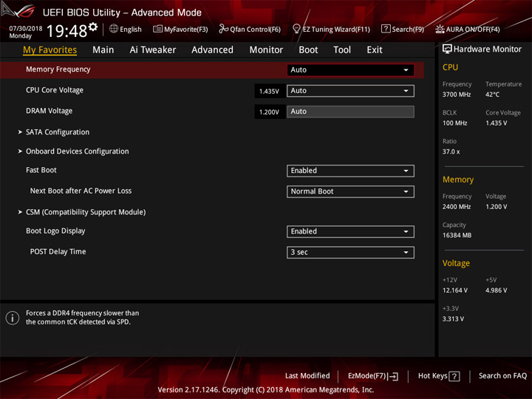Click the settings gear next to the clock
The width and height of the screenshot is (532, 399).
click(x=93, y=27)
